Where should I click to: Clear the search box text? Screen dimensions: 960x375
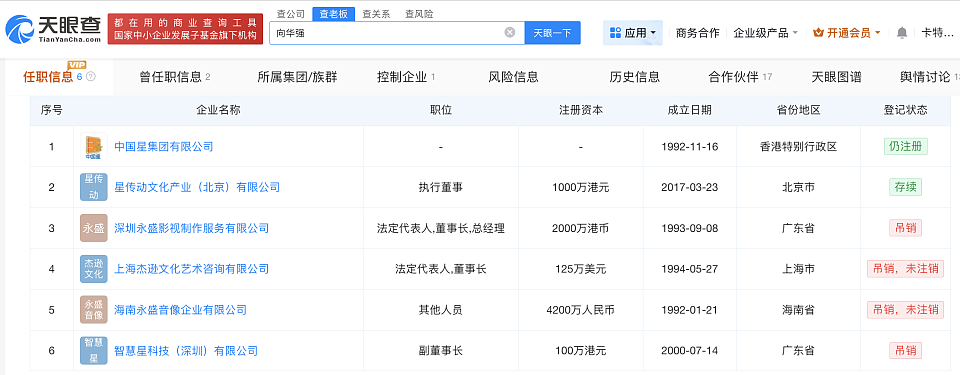pyautogui.click(x=509, y=32)
